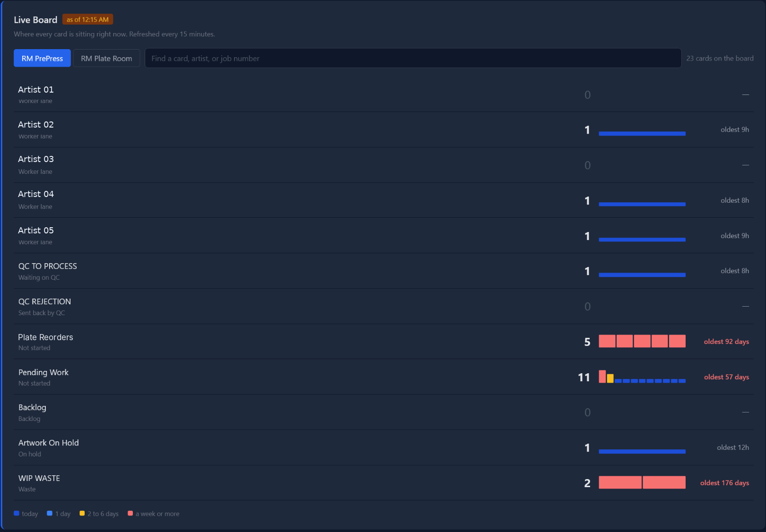The height and width of the screenshot is (532, 766).
Task: Select the Plate Reorders lane
Action: point(383,342)
